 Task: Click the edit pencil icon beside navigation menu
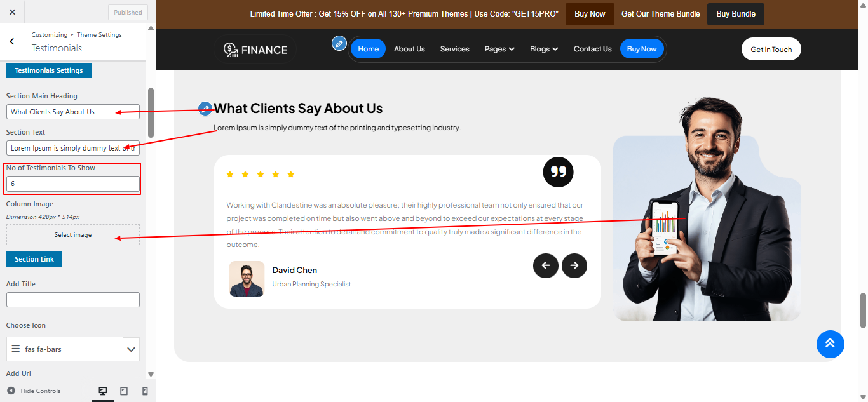point(339,43)
